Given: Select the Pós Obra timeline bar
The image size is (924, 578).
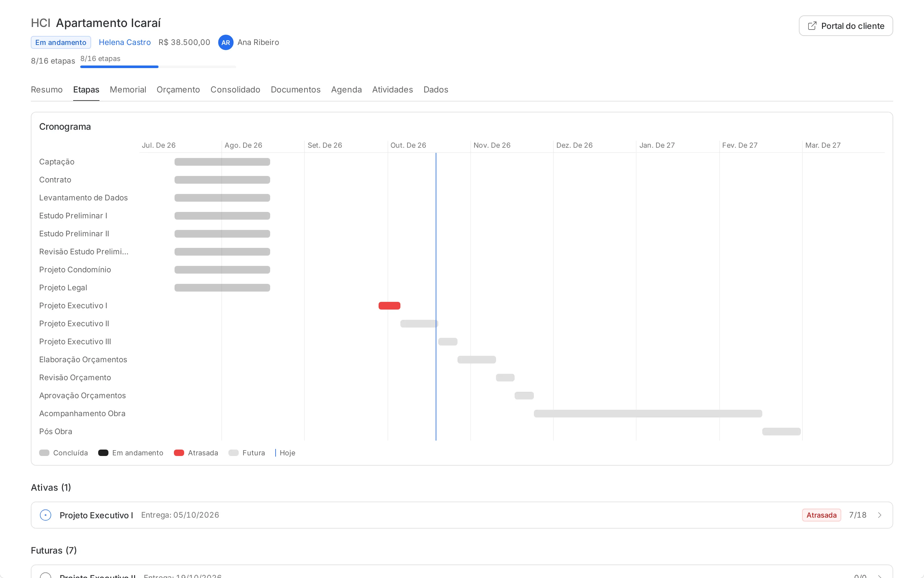Looking at the screenshot, I should [781, 431].
